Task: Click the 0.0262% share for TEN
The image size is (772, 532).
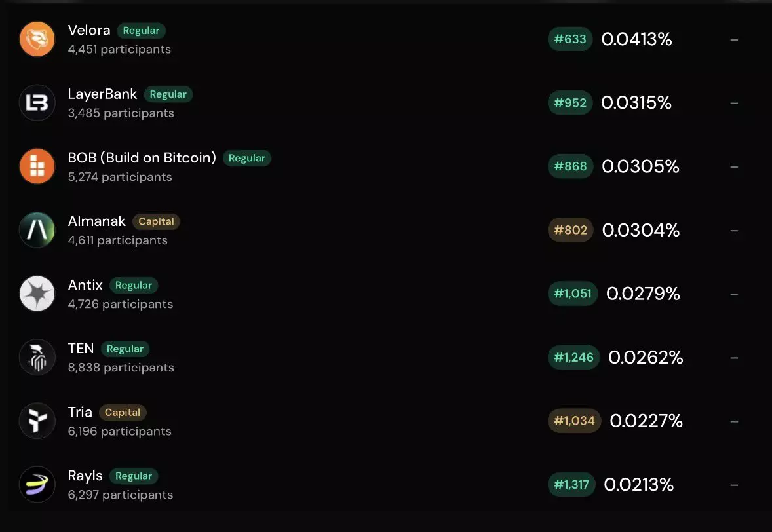Action: pos(646,357)
